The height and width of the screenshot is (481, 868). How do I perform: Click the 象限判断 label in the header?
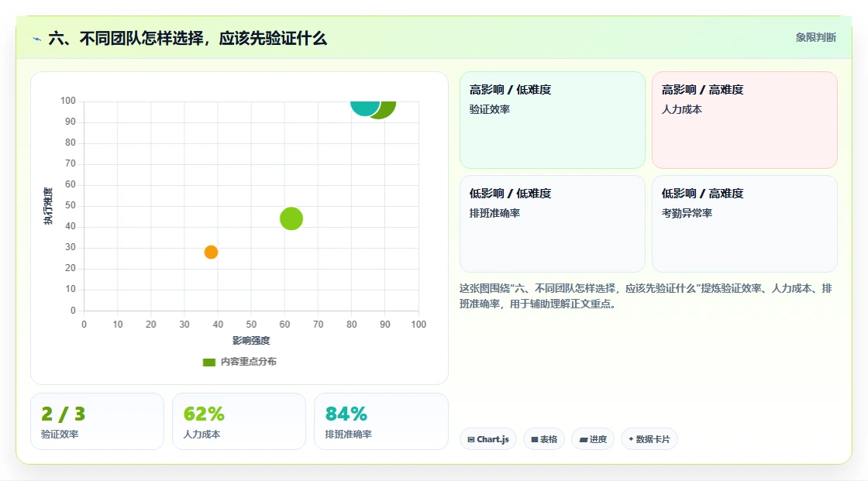[x=815, y=38]
